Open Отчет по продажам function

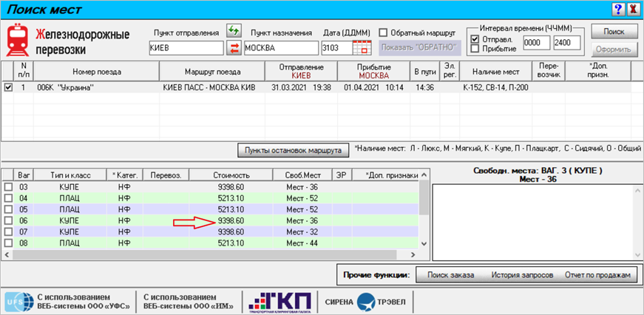pos(597,275)
